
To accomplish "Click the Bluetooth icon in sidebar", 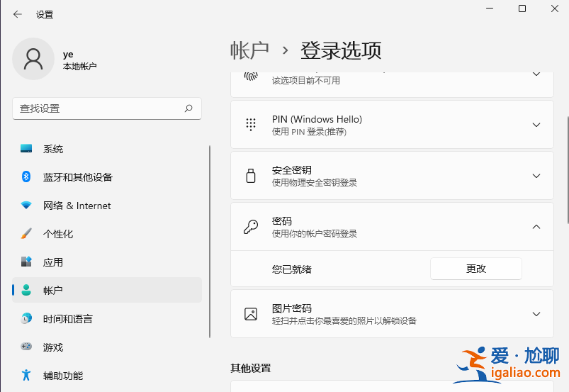I will click(x=26, y=177).
